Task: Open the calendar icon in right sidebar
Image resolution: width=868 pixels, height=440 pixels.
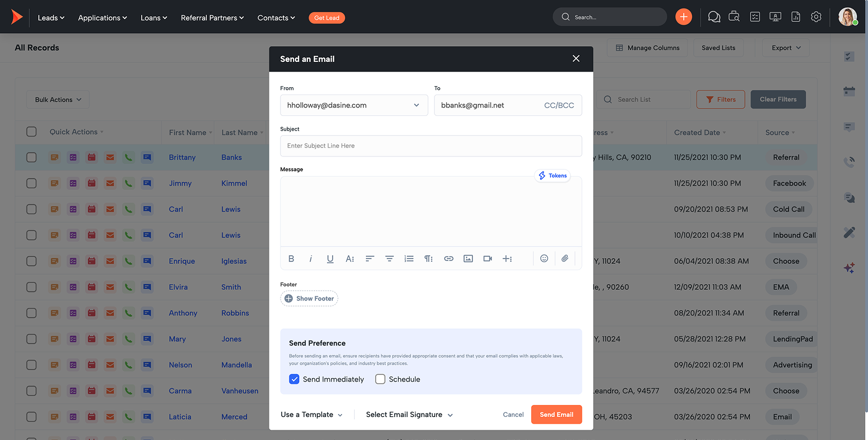Action: 849,91
